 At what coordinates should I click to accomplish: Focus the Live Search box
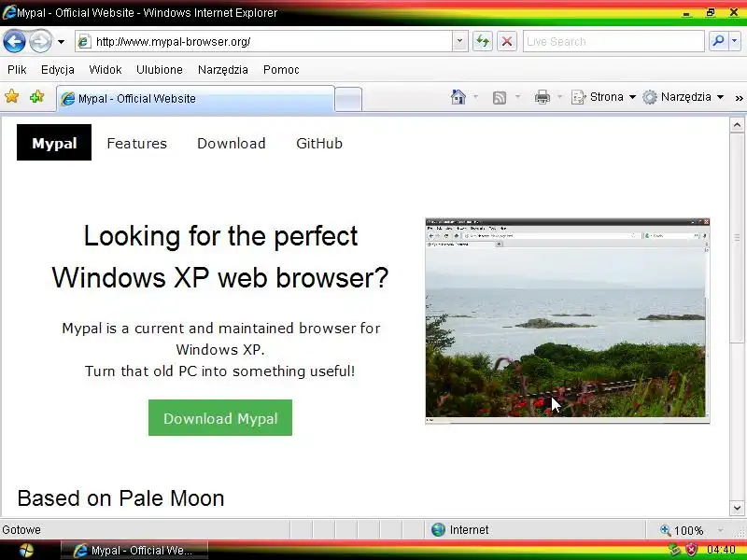[613, 42]
